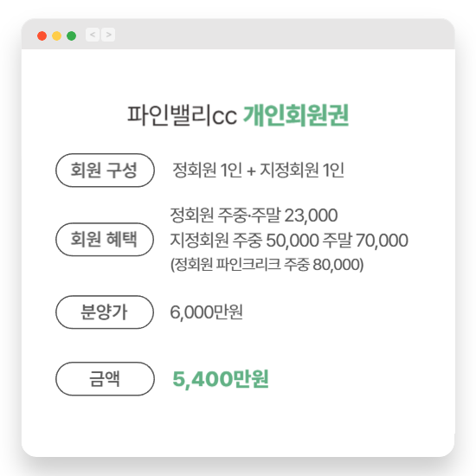The width and height of the screenshot is (476, 476).
Task: Click the back arrow navigation button
Action: (93, 35)
